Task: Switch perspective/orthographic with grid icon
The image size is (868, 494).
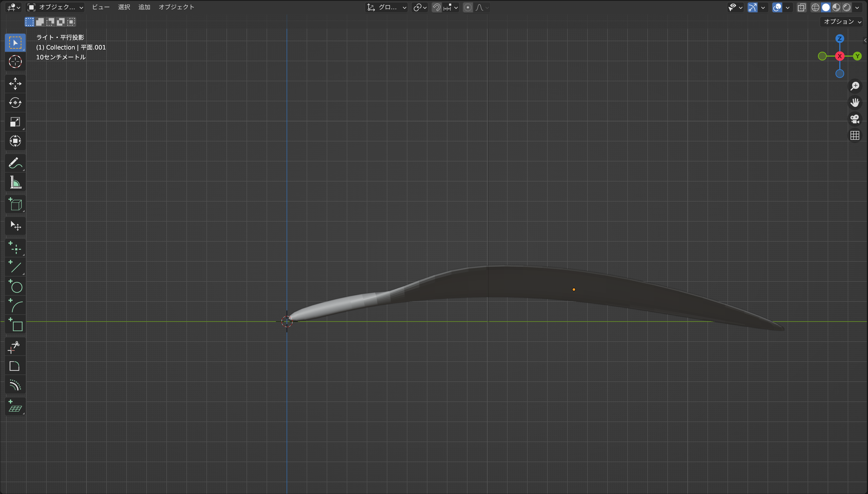Action: [855, 135]
